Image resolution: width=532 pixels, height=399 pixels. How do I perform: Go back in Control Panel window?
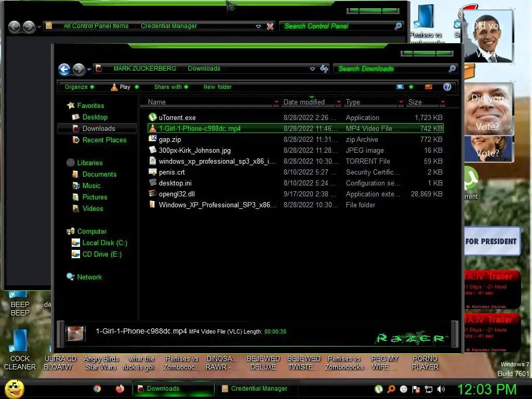[x=14, y=27]
